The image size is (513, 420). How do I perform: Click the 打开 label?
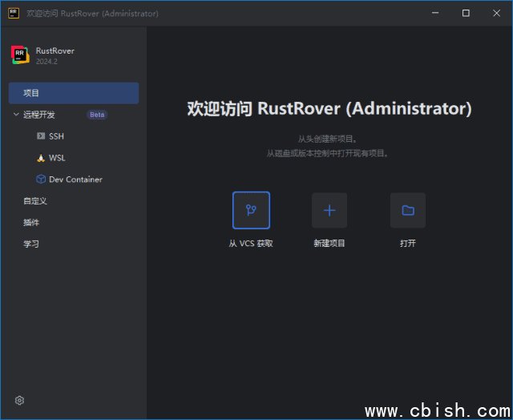(408, 243)
